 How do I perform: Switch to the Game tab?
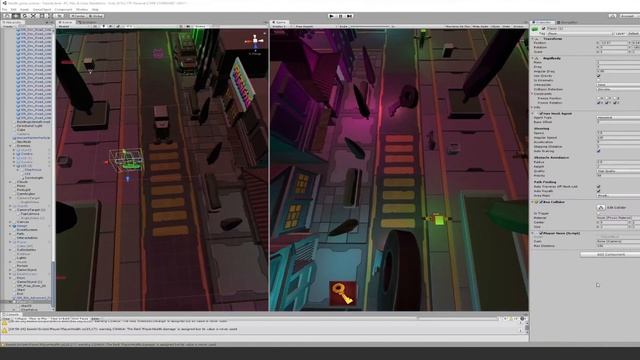point(280,22)
